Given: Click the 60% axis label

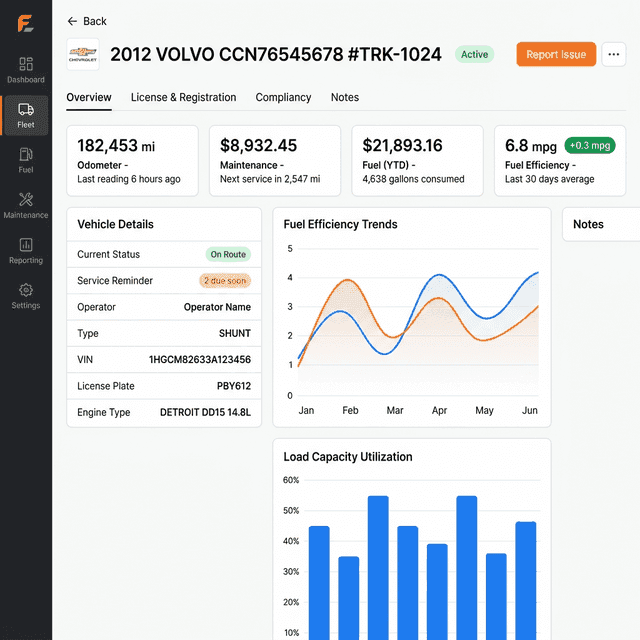Looking at the screenshot, I should click(x=291, y=480).
